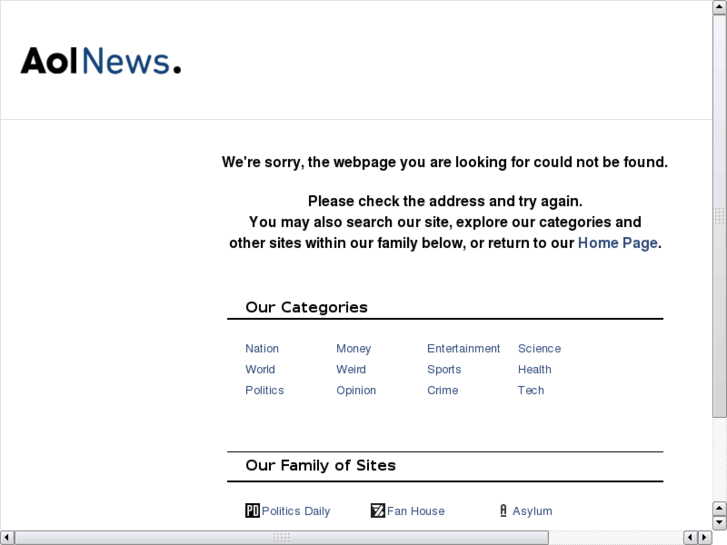Open the Sports category

(x=444, y=369)
